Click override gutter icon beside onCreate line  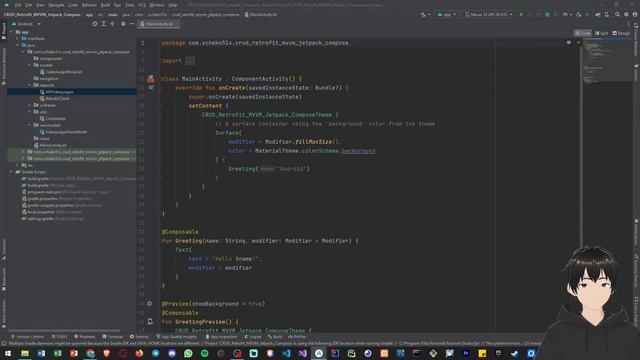point(151,87)
